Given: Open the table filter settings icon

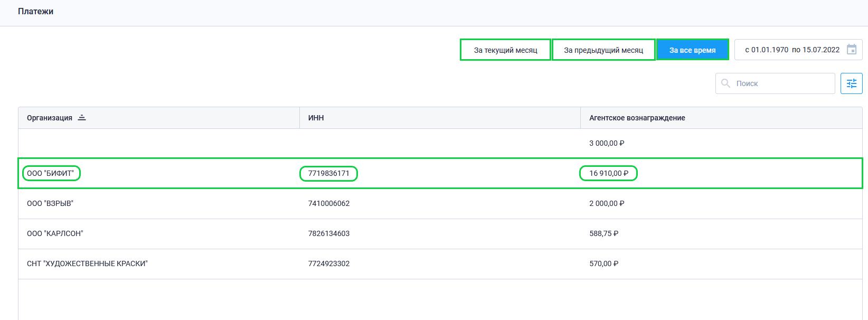Looking at the screenshot, I should tap(852, 83).
